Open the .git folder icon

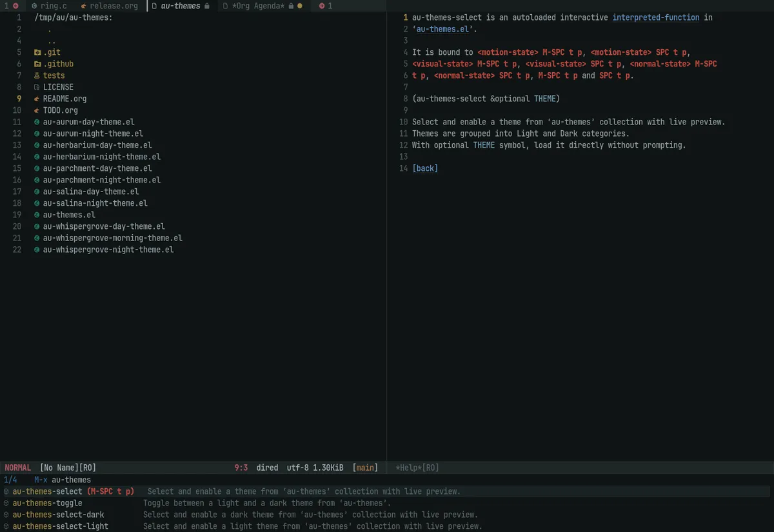pyautogui.click(x=37, y=52)
